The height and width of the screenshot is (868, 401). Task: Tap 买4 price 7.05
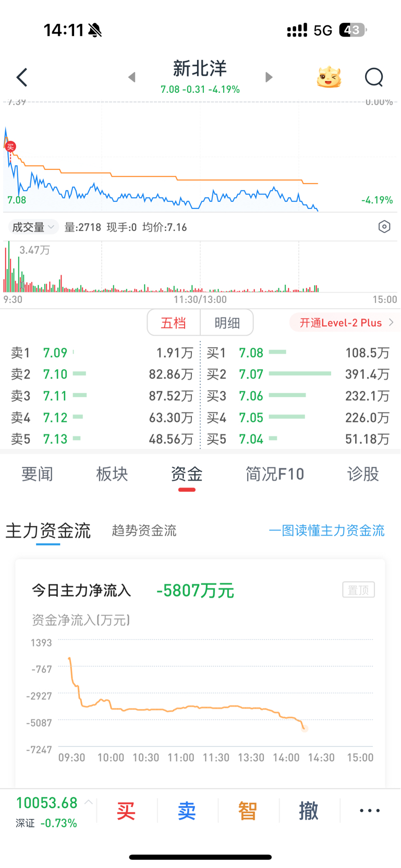251,418
